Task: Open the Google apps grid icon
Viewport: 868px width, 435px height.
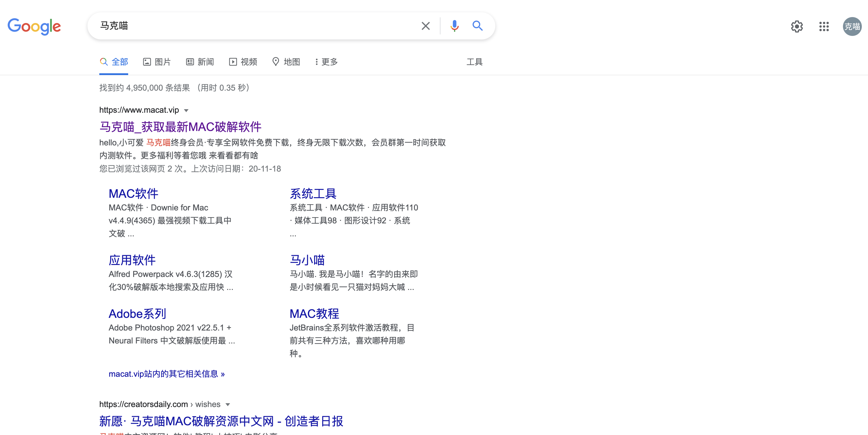Action: pyautogui.click(x=824, y=26)
